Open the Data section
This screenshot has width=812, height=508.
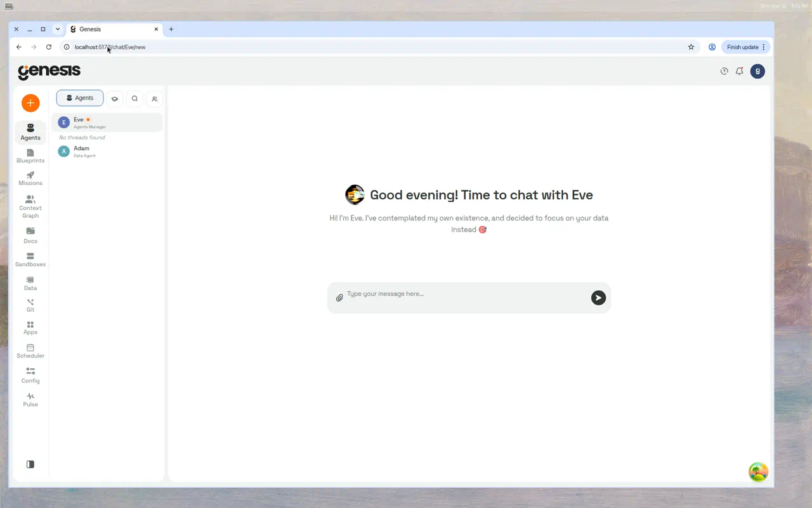pos(30,283)
